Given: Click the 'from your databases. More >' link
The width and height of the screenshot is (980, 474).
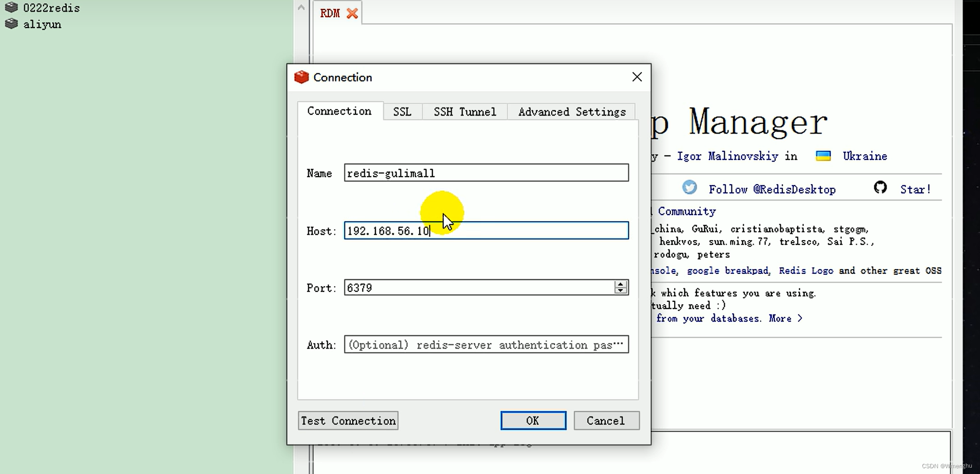Looking at the screenshot, I should [x=729, y=318].
